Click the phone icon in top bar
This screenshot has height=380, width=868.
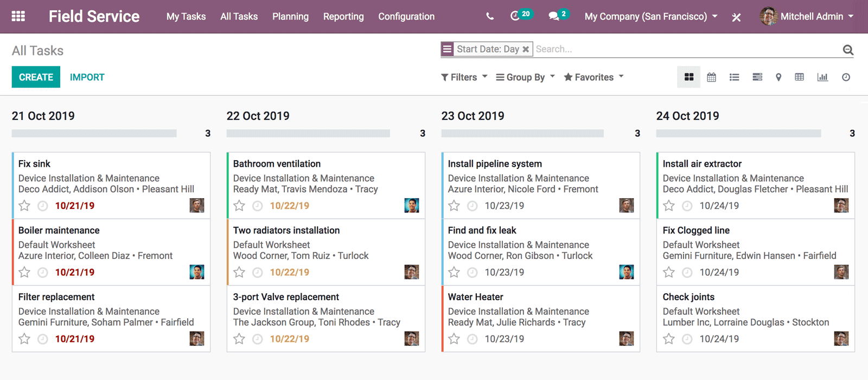click(x=490, y=16)
